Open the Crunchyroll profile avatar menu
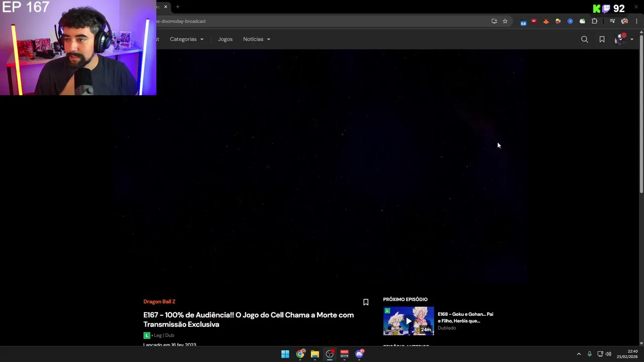644x362 pixels. click(x=620, y=39)
